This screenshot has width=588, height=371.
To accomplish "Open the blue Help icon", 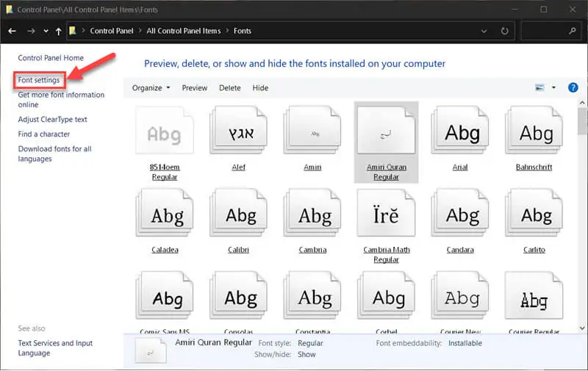I will (573, 87).
